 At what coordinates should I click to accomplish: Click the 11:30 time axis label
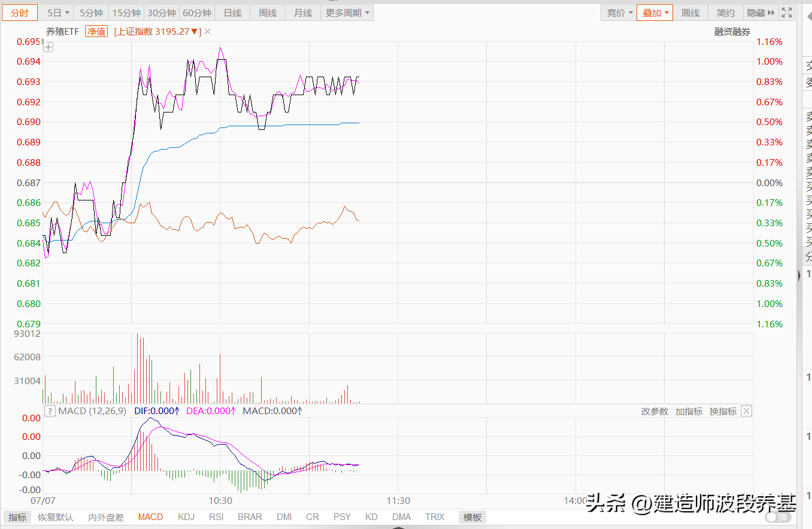[x=398, y=500]
